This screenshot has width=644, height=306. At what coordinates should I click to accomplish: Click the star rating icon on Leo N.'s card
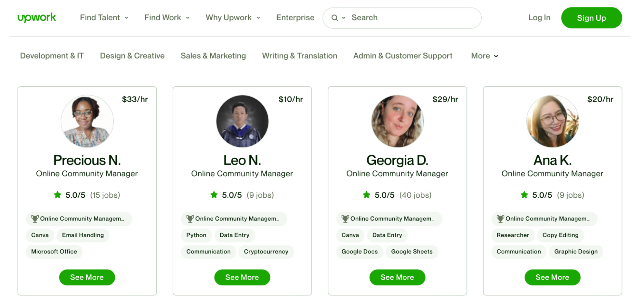click(214, 195)
